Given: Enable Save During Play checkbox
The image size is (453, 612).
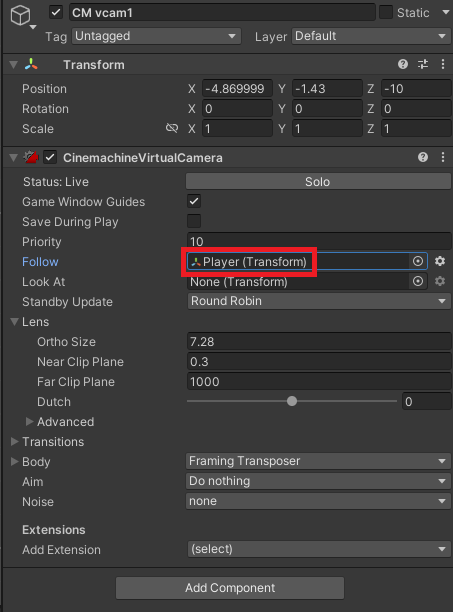Looking at the screenshot, I should pyautogui.click(x=194, y=221).
